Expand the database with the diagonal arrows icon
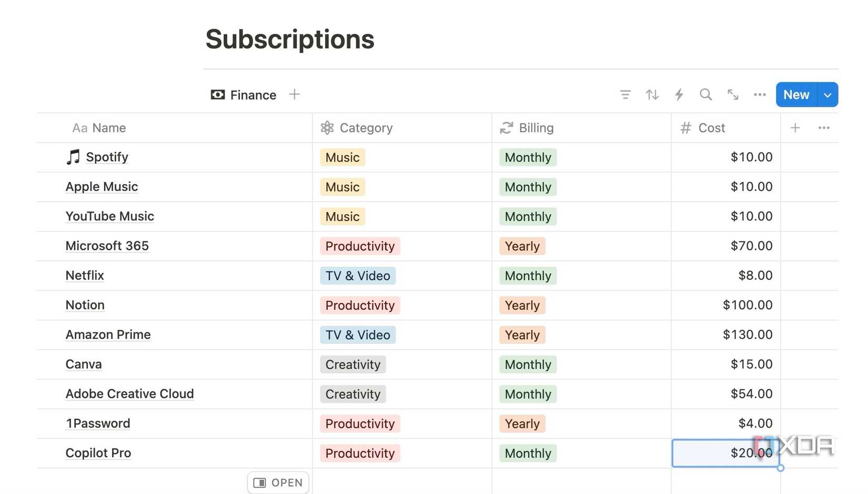868x494 pixels. 733,95
